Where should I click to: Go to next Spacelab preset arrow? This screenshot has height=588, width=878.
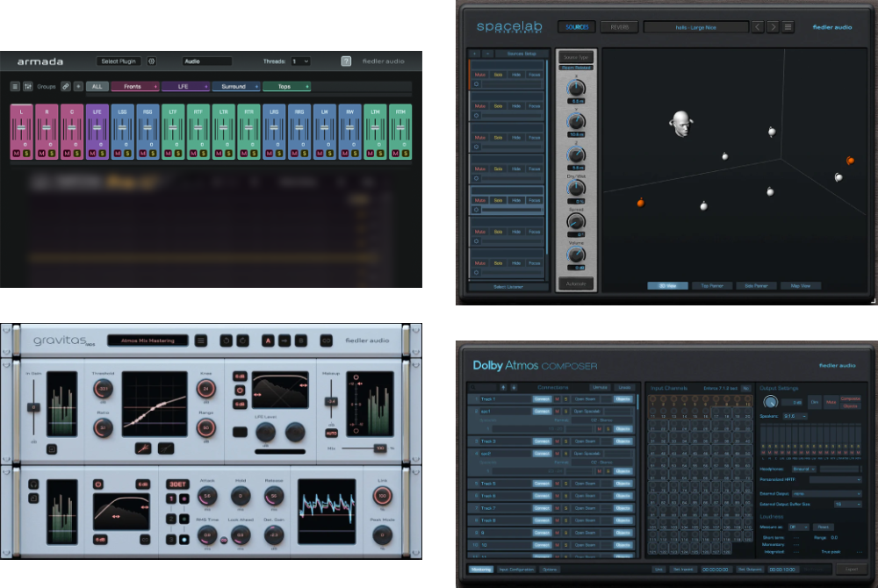point(773,27)
